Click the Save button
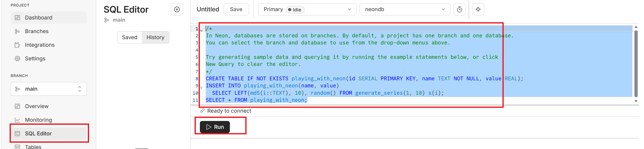Screen dimensions: 644x149 (x=236, y=9)
